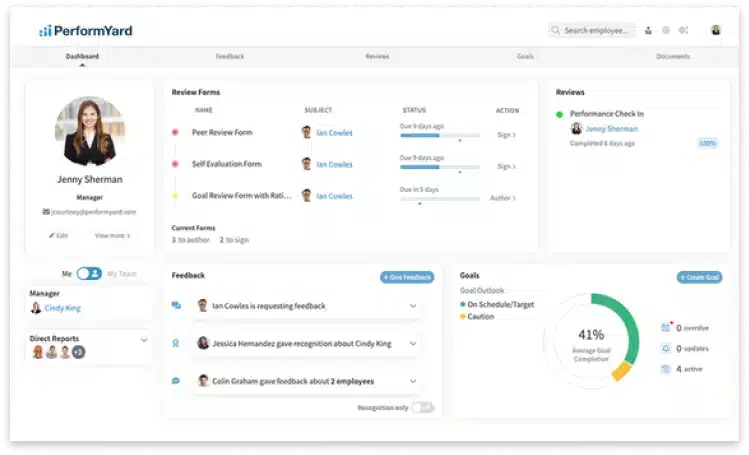Click the Search employee input field
This screenshot has height=455, width=749.
pos(597,30)
